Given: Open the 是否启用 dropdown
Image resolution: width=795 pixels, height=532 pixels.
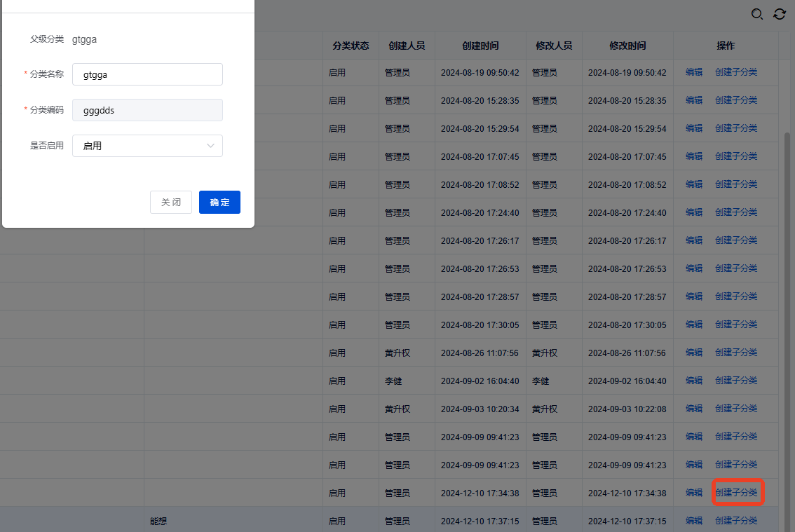Looking at the screenshot, I should point(147,146).
